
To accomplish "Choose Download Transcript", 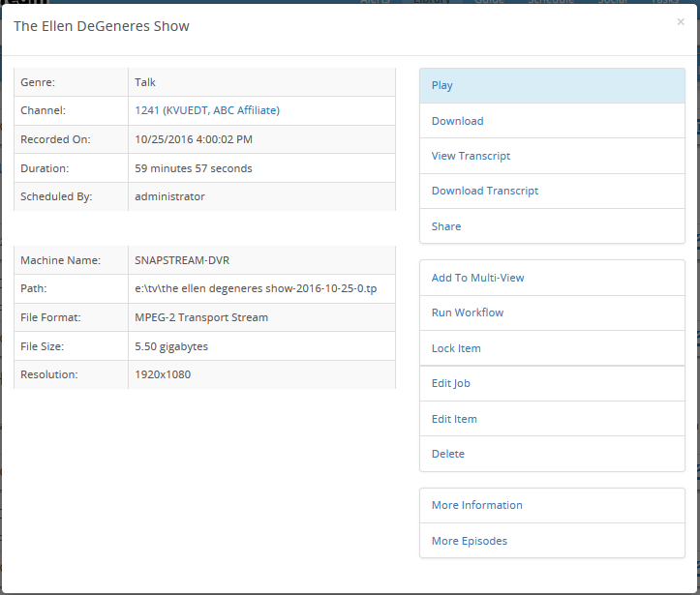I will [x=552, y=191].
